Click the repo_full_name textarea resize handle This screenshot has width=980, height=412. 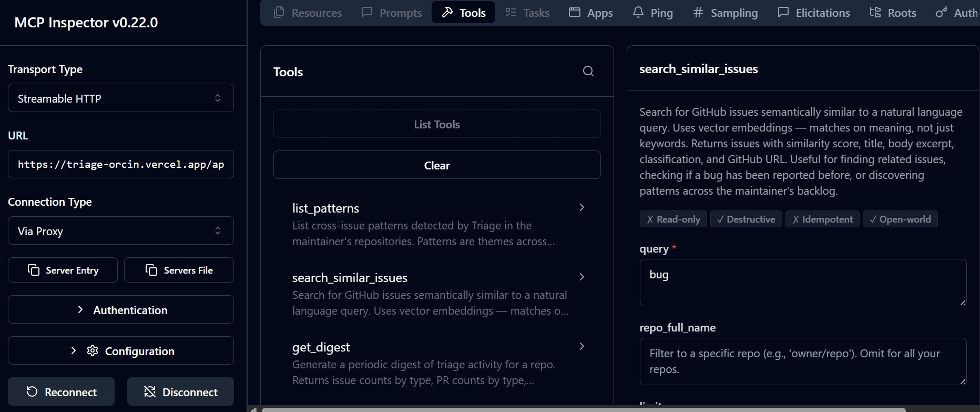963,381
